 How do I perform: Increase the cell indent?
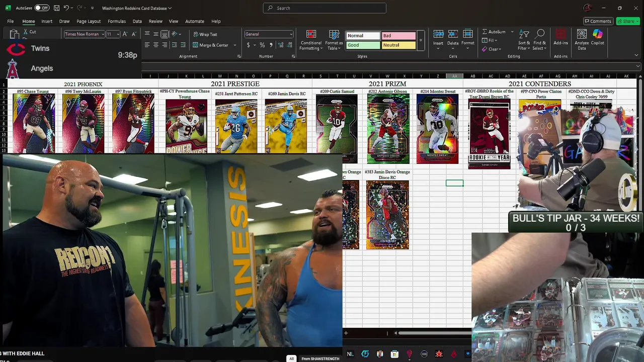tap(183, 45)
